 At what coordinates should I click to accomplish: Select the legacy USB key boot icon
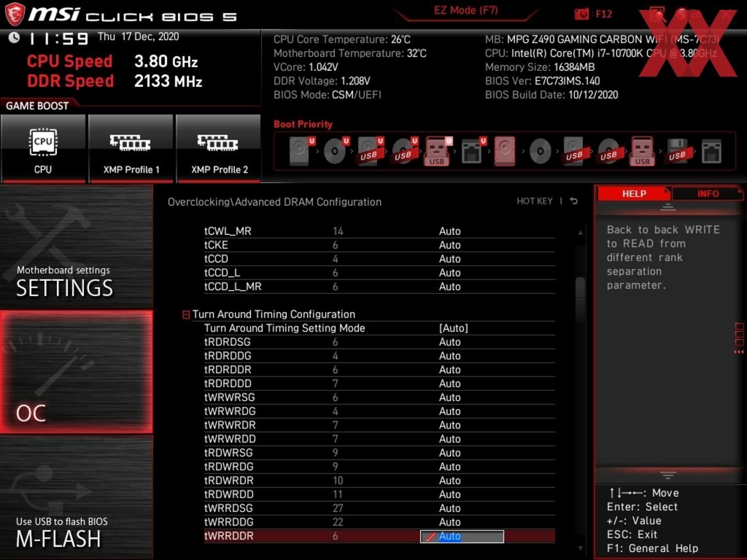coord(642,151)
